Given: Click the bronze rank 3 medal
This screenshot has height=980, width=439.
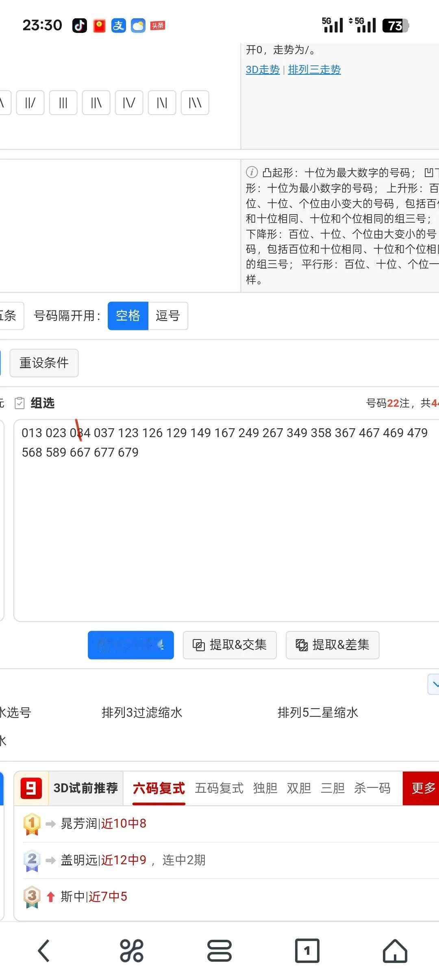Looking at the screenshot, I should coord(32,897).
